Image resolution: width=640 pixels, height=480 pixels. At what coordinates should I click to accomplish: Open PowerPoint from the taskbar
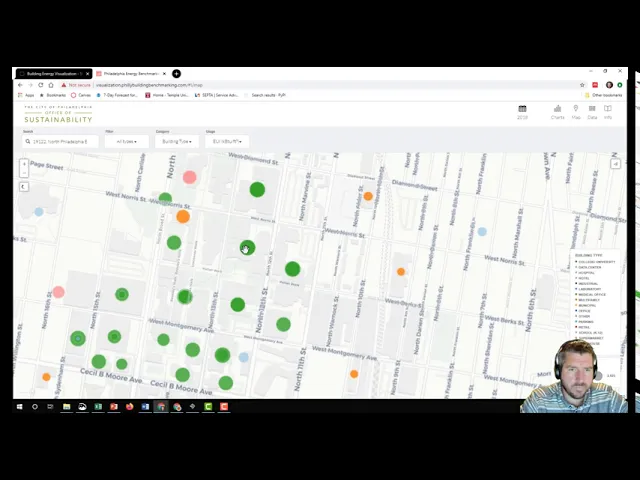coord(114,407)
